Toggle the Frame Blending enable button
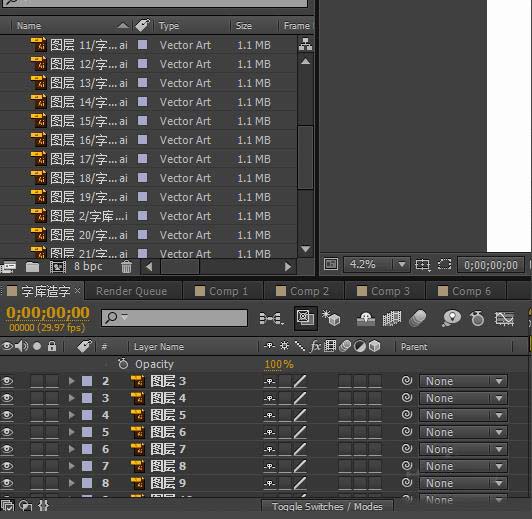The image size is (532, 519). [x=392, y=319]
